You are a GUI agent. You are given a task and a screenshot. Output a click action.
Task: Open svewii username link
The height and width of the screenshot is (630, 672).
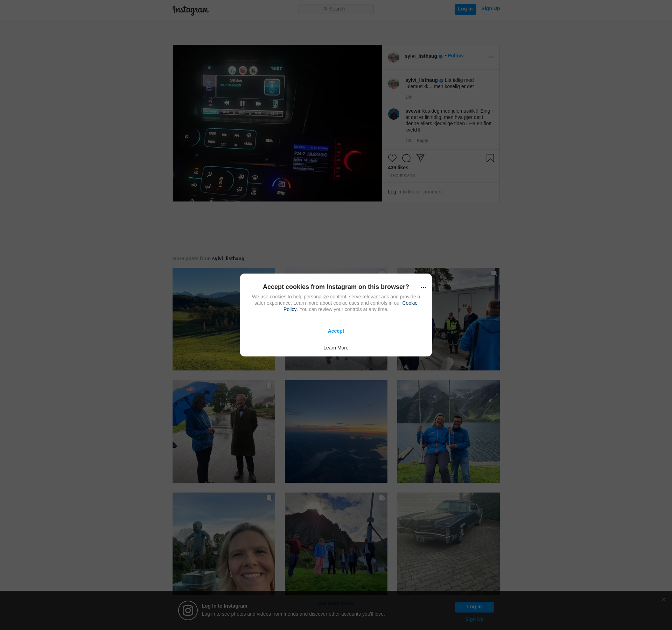click(413, 111)
